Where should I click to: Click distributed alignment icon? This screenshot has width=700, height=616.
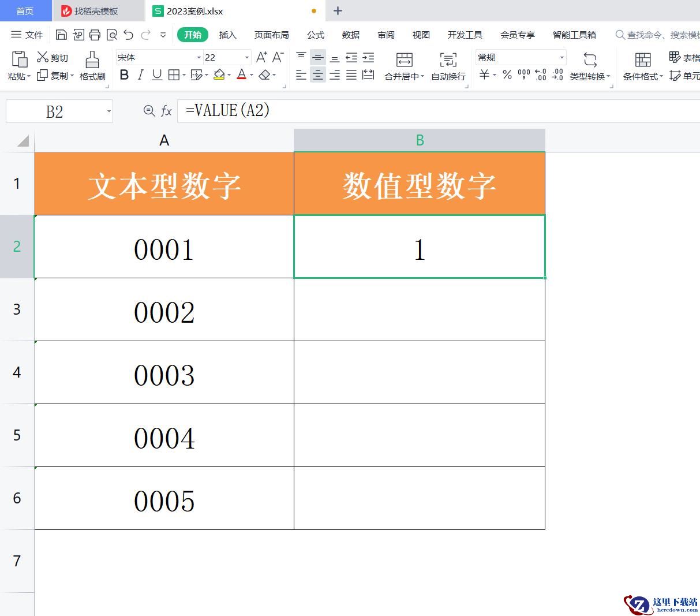(368, 74)
